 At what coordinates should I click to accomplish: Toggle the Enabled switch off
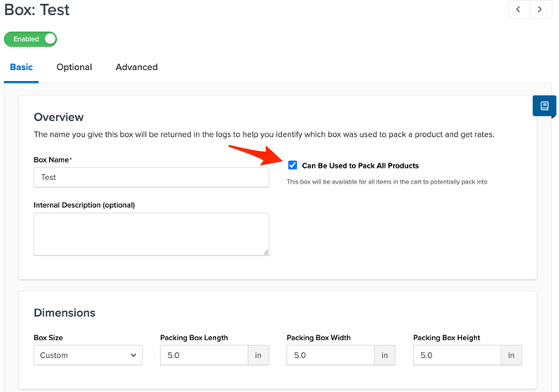pos(30,39)
